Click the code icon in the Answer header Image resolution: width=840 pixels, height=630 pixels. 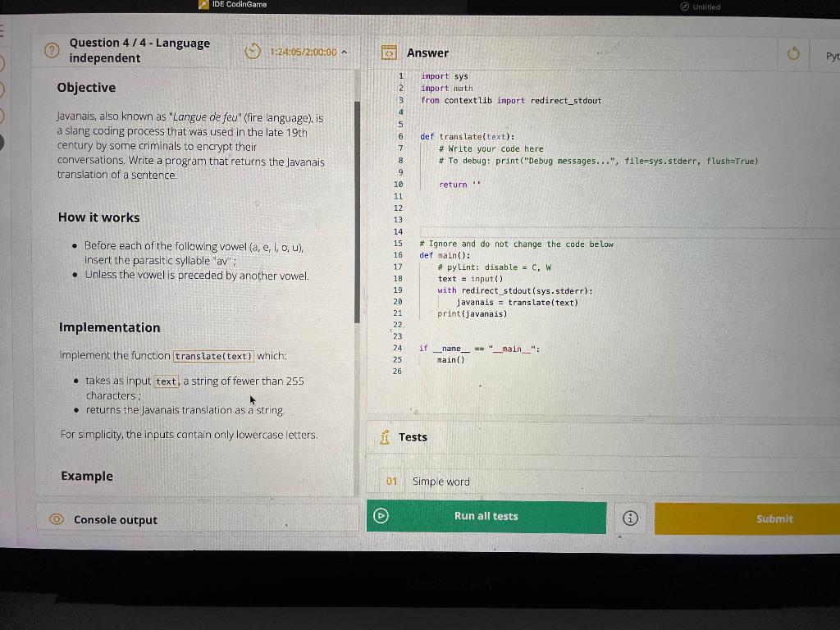(x=389, y=52)
